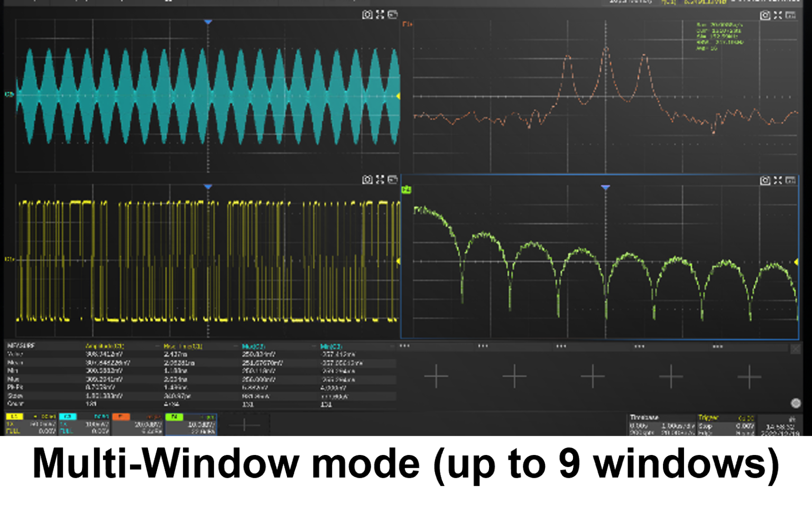Screen dimensions: 812x512
Task: Maximize the green F4 spectrum grid
Action: click(x=778, y=180)
